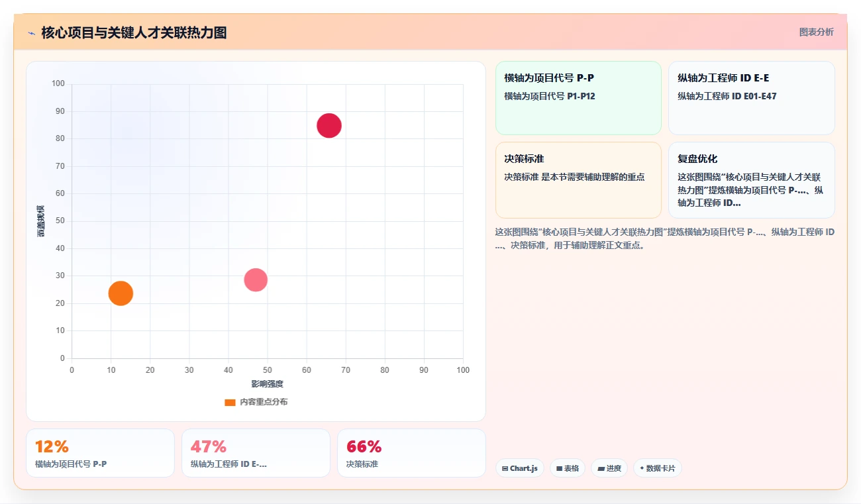The height and width of the screenshot is (504, 861).
Task: Click the 覆盖规模 y-axis title
Action: [41, 221]
